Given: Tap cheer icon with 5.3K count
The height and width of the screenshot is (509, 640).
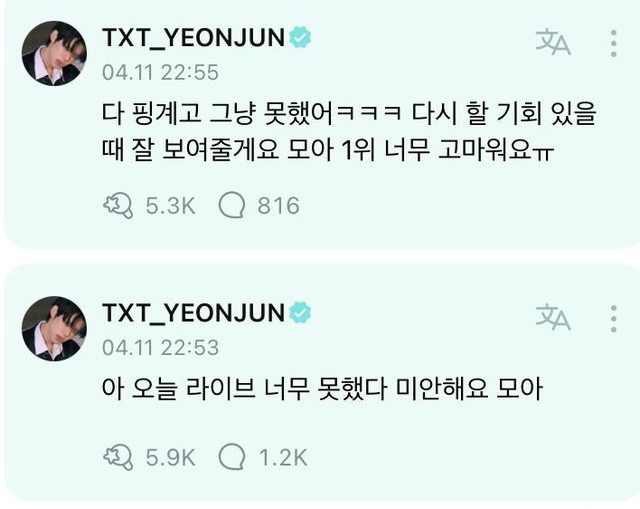Looking at the screenshot, I should tap(118, 205).
